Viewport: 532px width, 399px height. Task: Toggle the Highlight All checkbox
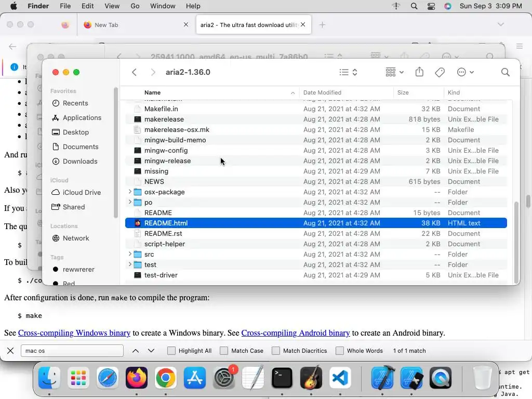click(171, 351)
